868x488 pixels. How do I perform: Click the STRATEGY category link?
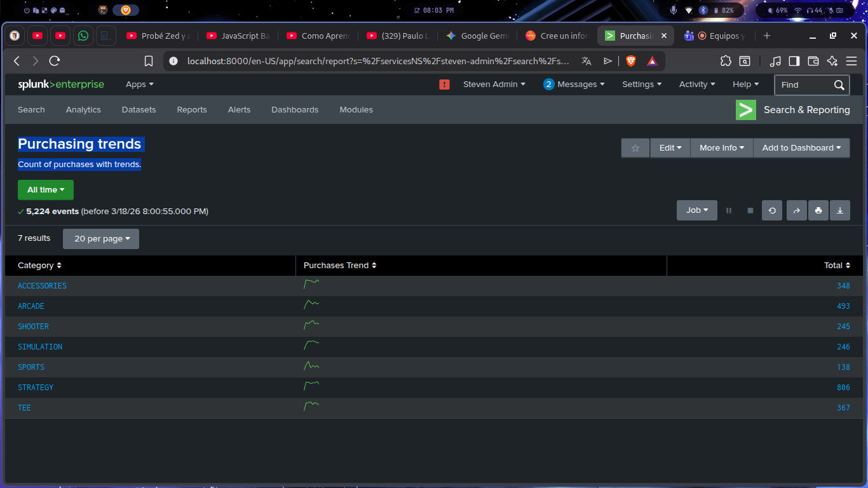pos(36,388)
